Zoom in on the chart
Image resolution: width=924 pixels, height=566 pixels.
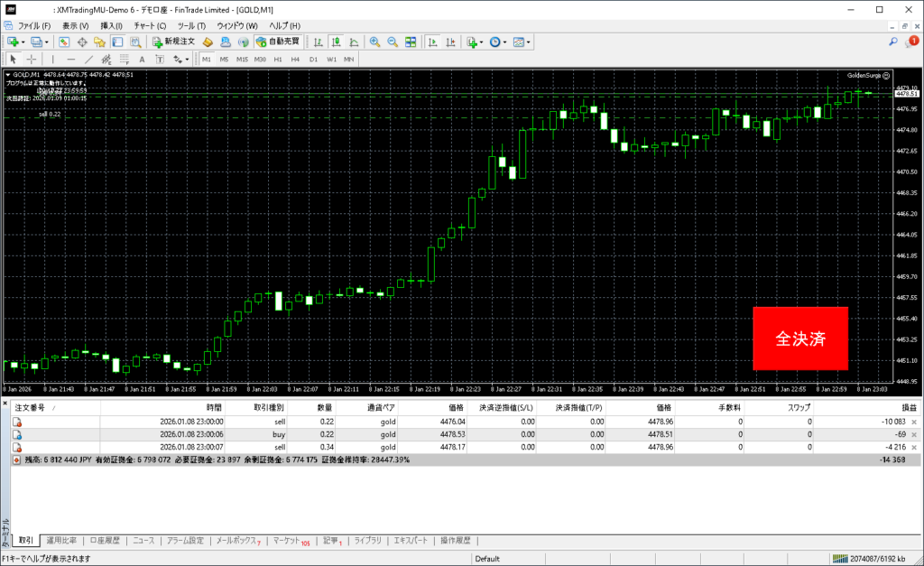point(374,42)
